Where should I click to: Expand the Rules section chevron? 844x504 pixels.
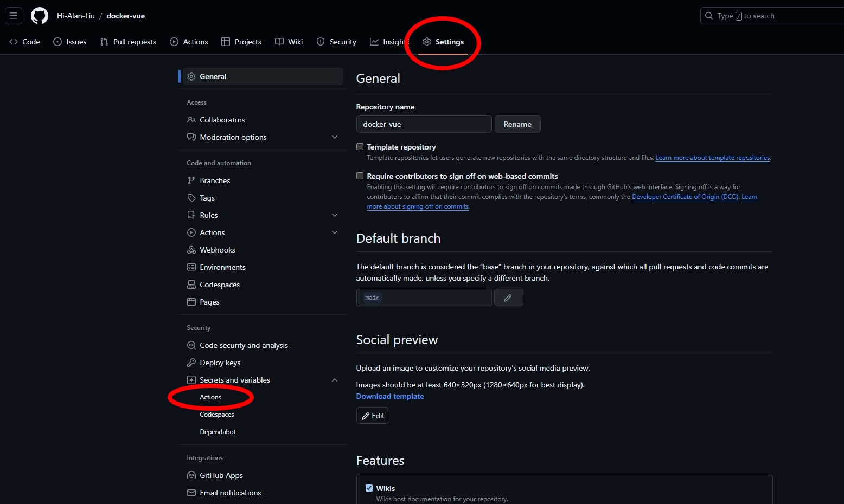tap(335, 215)
